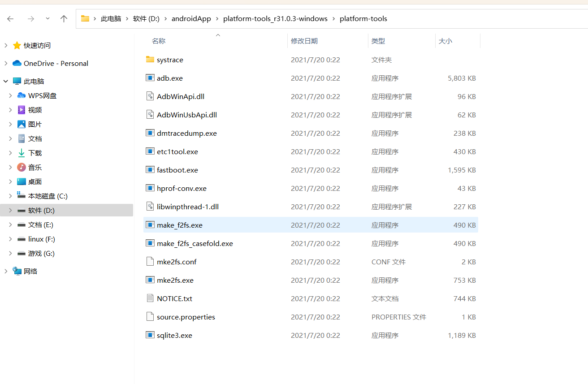Expand 视频 tree node

[10, 110]
